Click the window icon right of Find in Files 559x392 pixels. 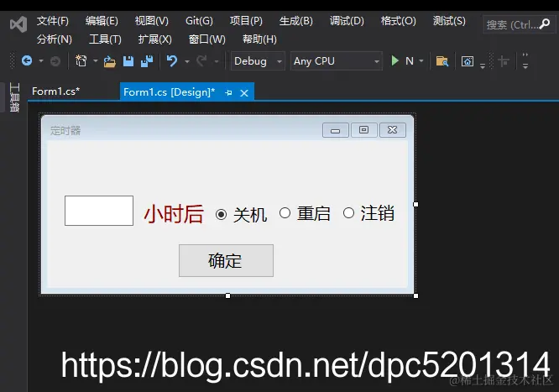(x=468, y=61)
